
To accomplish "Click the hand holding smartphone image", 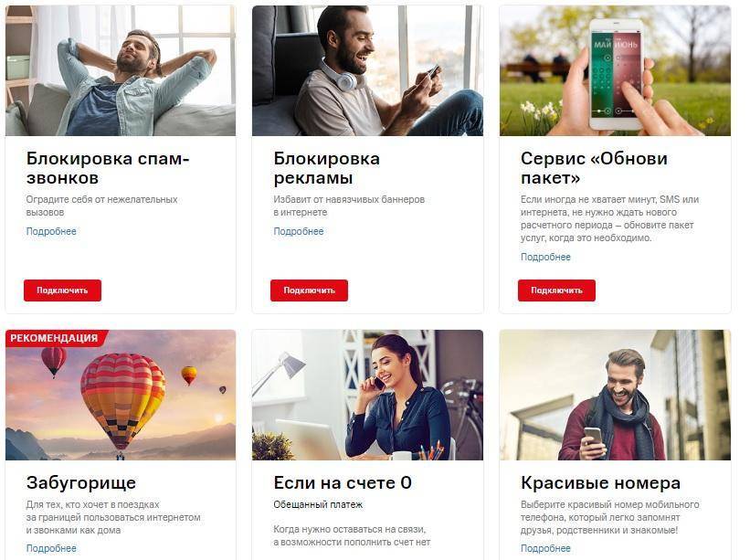I will 615,70.
